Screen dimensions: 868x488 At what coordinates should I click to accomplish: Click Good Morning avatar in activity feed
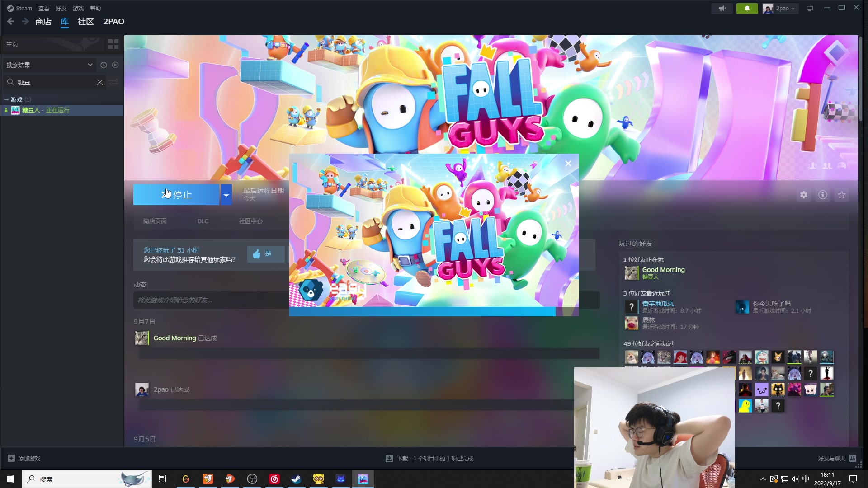[142, 338]
